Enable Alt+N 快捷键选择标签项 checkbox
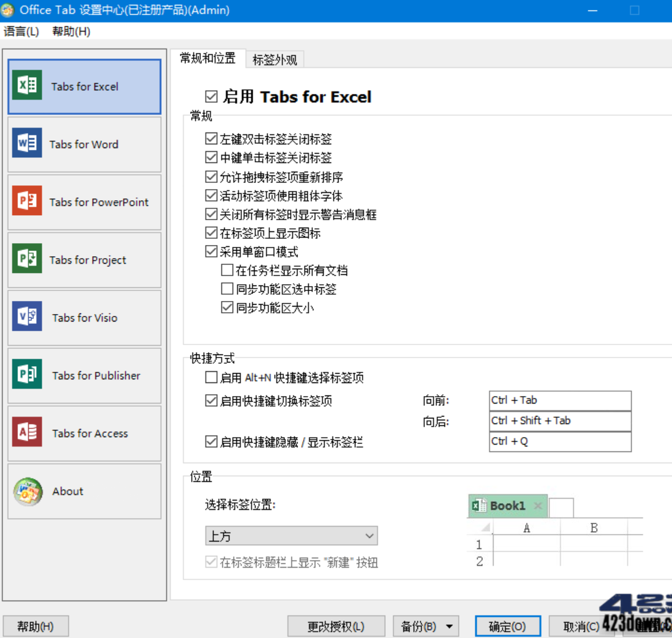The image size is (672, 638). [211, 377]
